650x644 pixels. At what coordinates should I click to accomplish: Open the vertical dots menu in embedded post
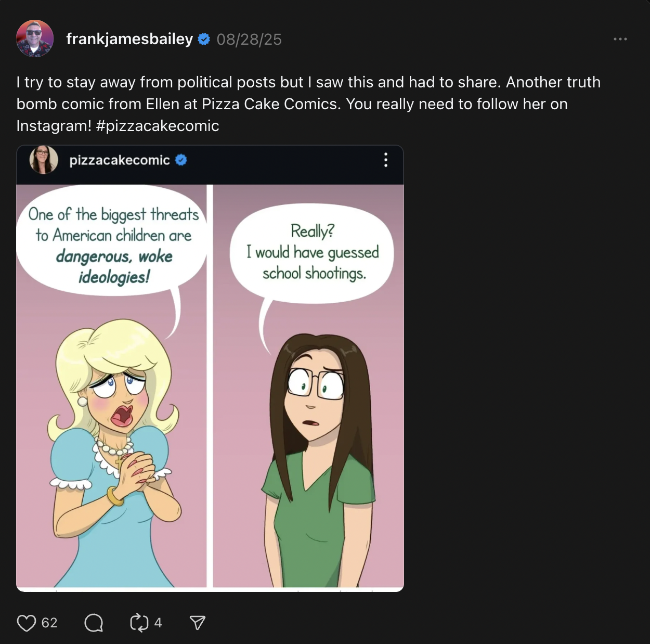click(x=385, y=160)
